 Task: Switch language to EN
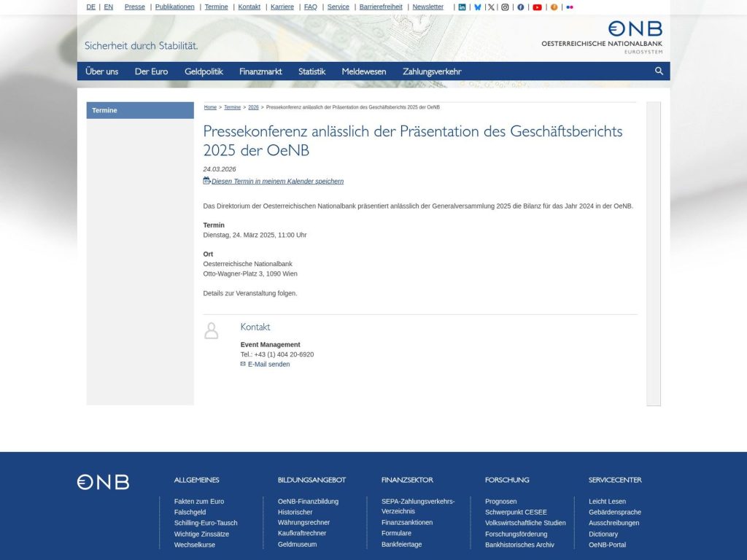click(108, 7)
